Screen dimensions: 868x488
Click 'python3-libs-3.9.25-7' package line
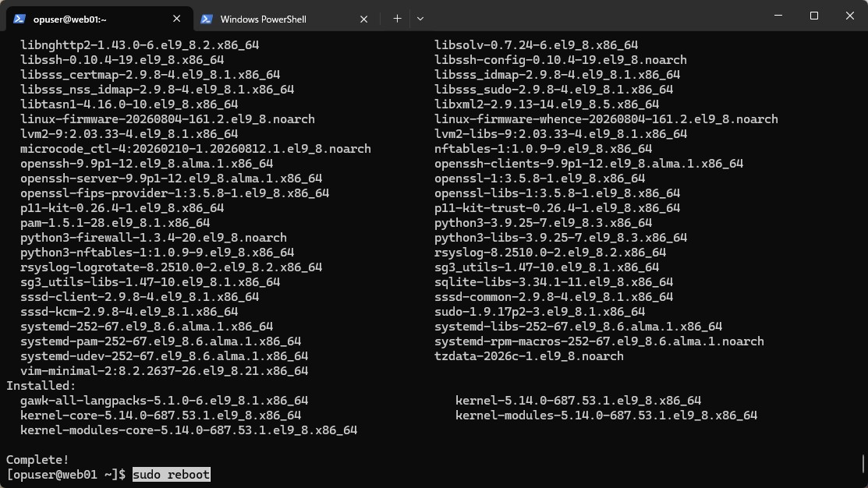click(561, 237)
